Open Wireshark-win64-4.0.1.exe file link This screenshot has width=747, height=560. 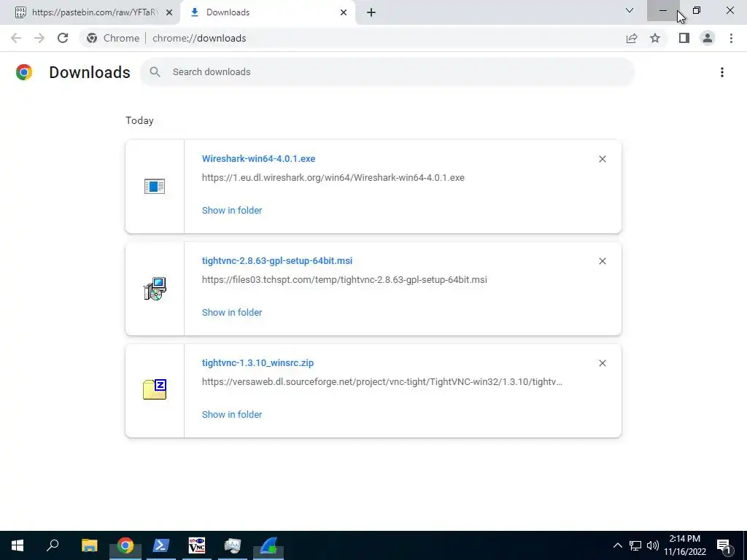[259, 158]
